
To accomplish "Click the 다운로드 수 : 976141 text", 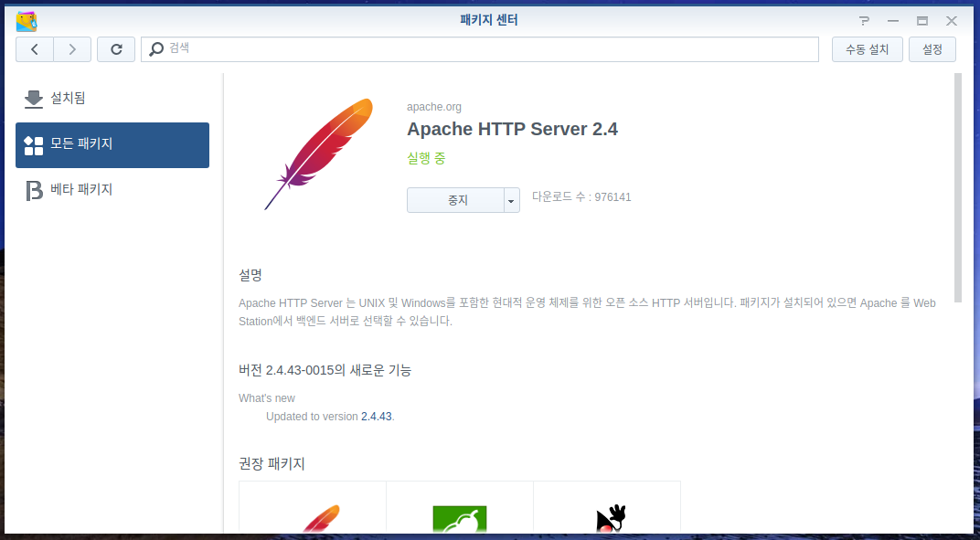I will (x=581, y=197).
